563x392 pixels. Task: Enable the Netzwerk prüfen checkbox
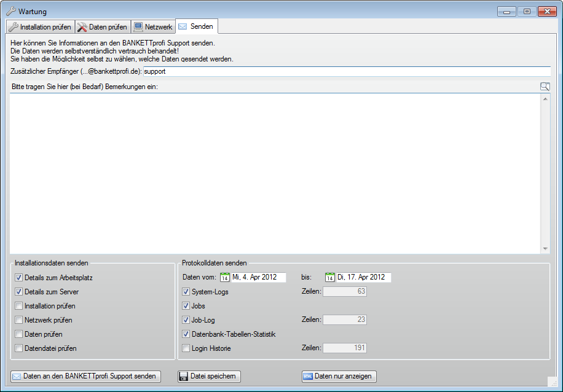click(x=19, y=320)
